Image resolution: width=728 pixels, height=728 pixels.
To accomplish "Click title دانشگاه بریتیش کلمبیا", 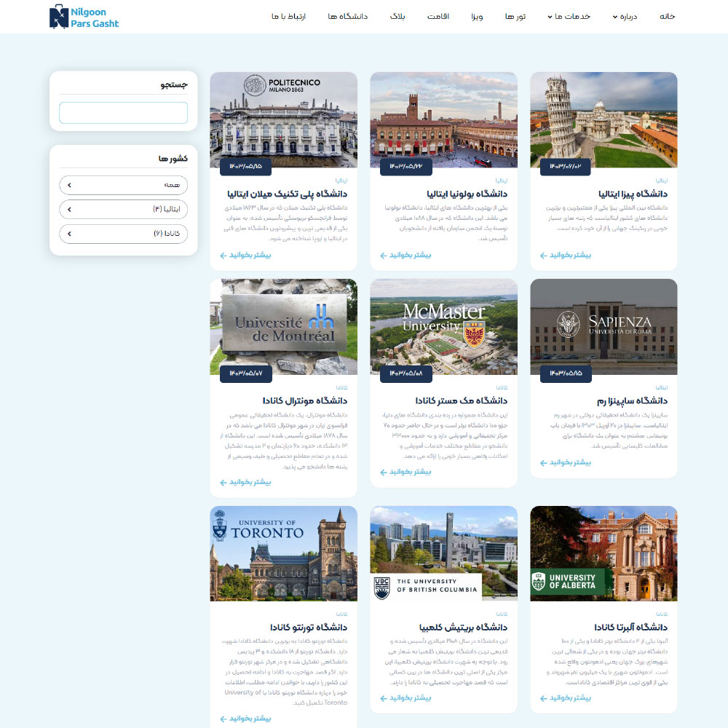I will click(x=463, y=628).
